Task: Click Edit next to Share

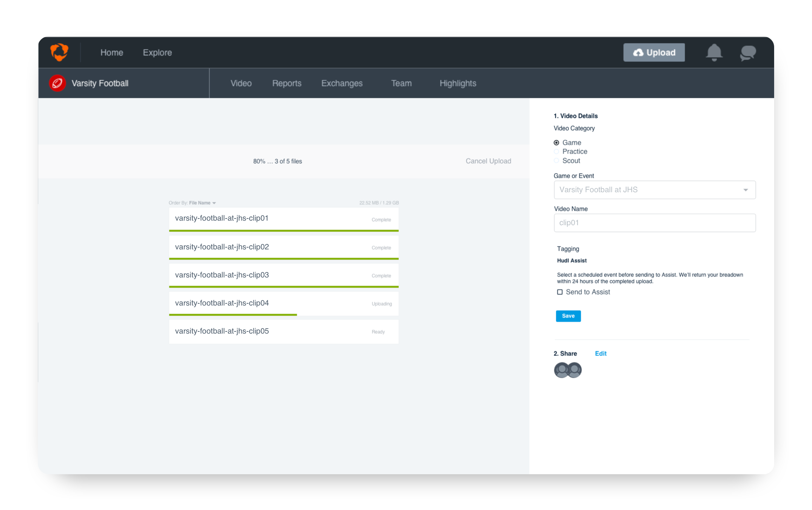Action: [x=600, y=354]
